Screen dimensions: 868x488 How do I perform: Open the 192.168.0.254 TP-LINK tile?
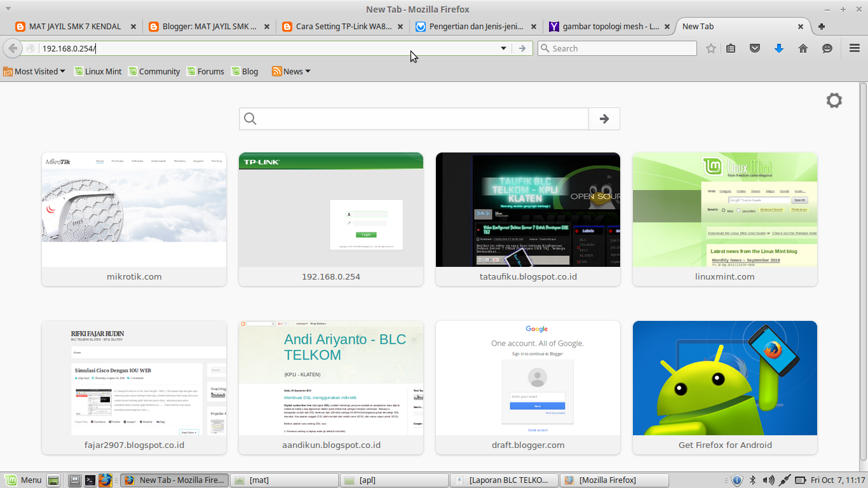pos(331,219)
